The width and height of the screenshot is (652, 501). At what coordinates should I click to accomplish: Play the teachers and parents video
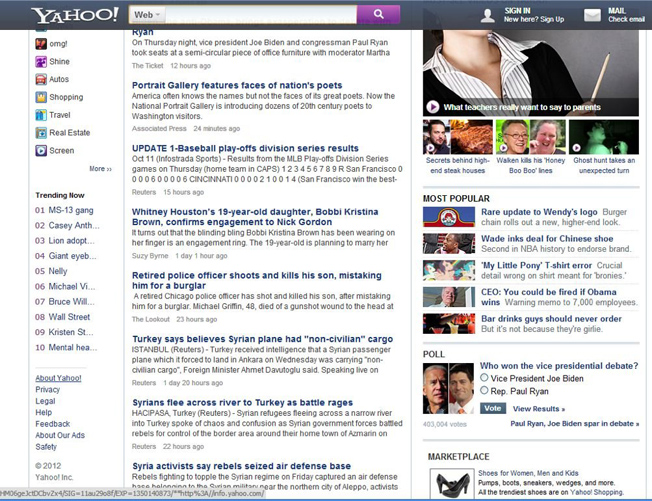pyautogui.click(x=432, y=106)
